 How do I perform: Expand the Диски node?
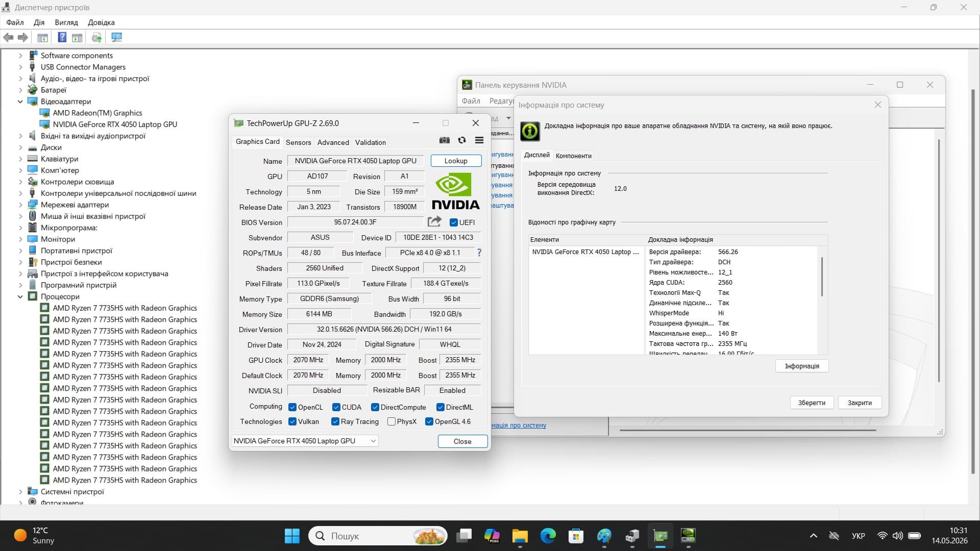[20, 147]
